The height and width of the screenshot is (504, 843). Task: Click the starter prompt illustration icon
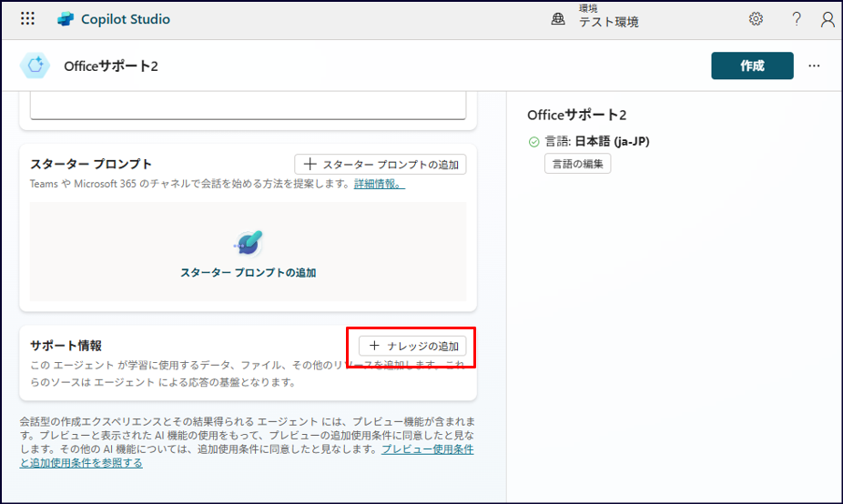248,243
